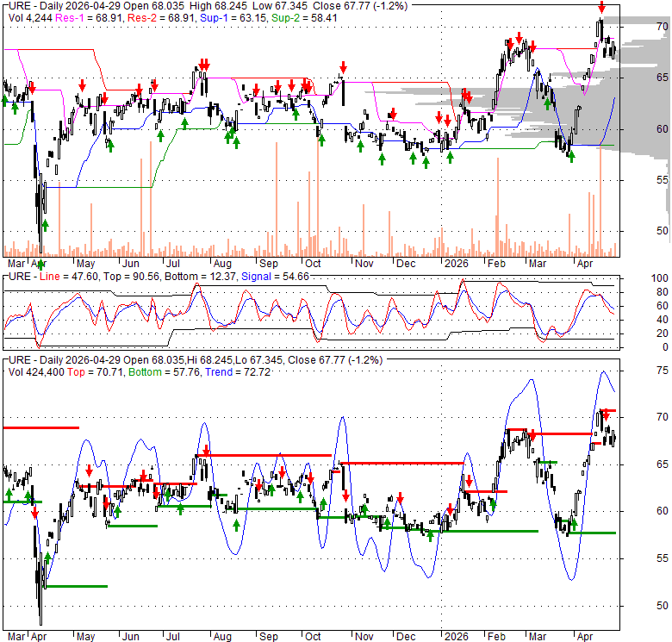Click "Hi 68.245" in the bottom chart header

point(210,360)
